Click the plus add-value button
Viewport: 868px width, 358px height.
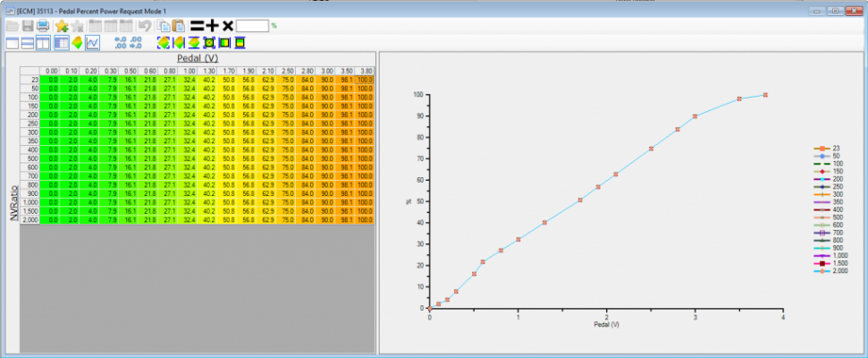tap(213, 25)
